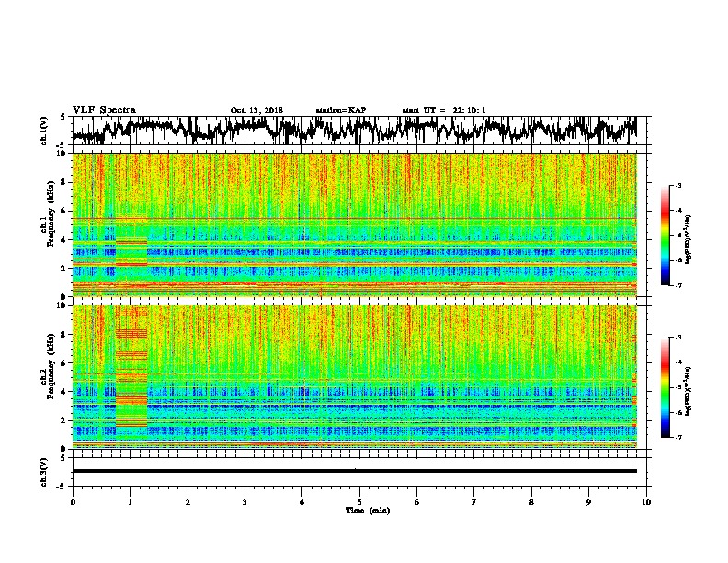Click time axis tick label 4
The width and height of the screenshot is (728, 563).
tap(302, 502)
